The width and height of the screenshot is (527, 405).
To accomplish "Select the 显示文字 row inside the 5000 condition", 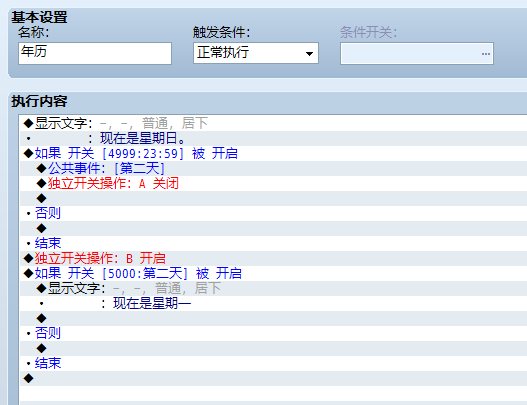I will [x=274, y=288].
